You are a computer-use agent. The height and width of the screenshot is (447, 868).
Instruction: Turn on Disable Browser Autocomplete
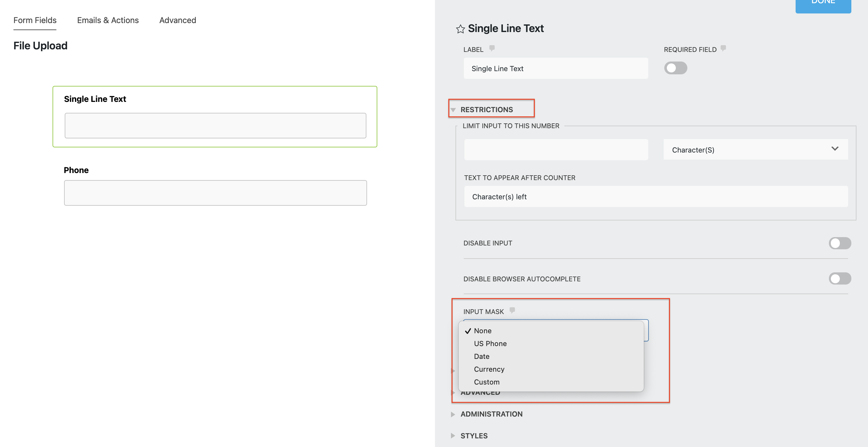point(839,279)
